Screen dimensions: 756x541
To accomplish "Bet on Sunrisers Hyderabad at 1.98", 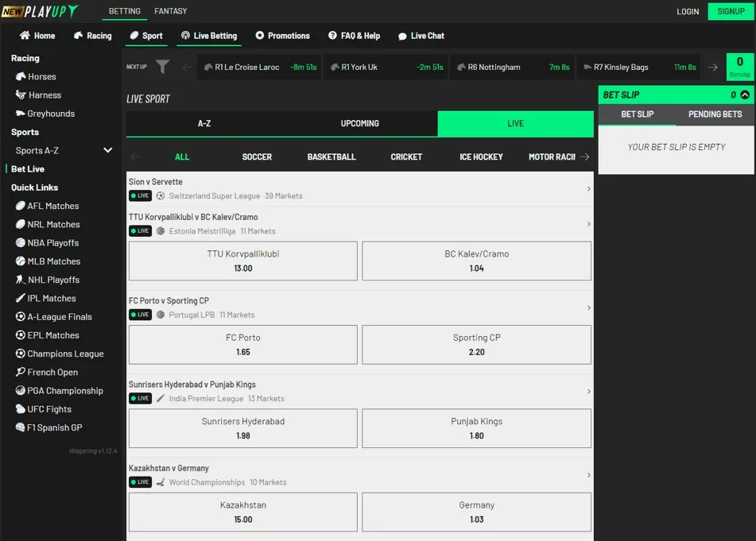I will [243, 428].
